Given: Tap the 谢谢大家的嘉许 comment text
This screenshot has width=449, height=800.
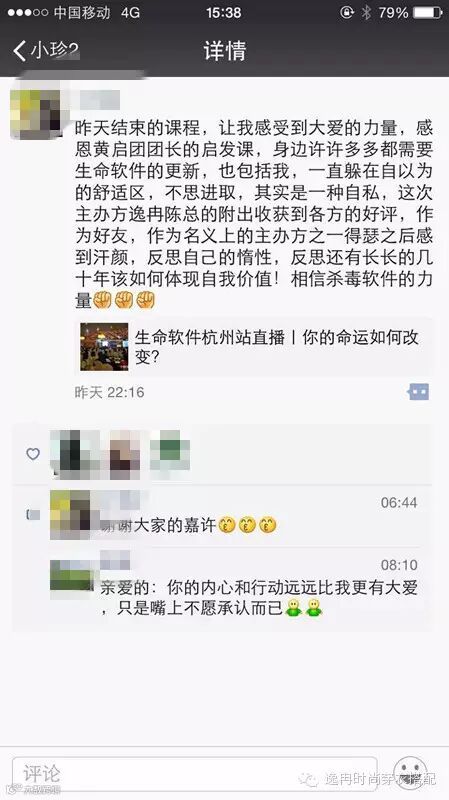Looking at the screenshot, I should click(158, 526).
